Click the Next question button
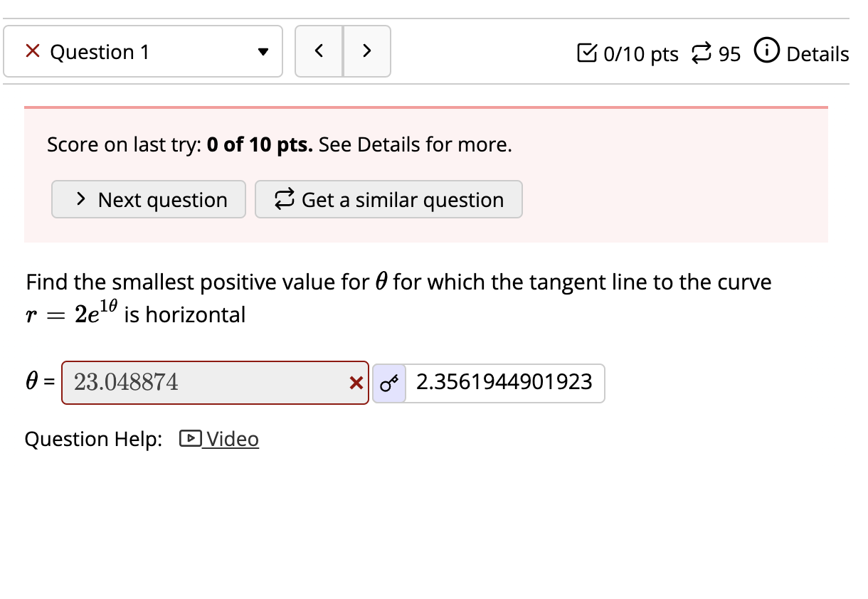 148,199
